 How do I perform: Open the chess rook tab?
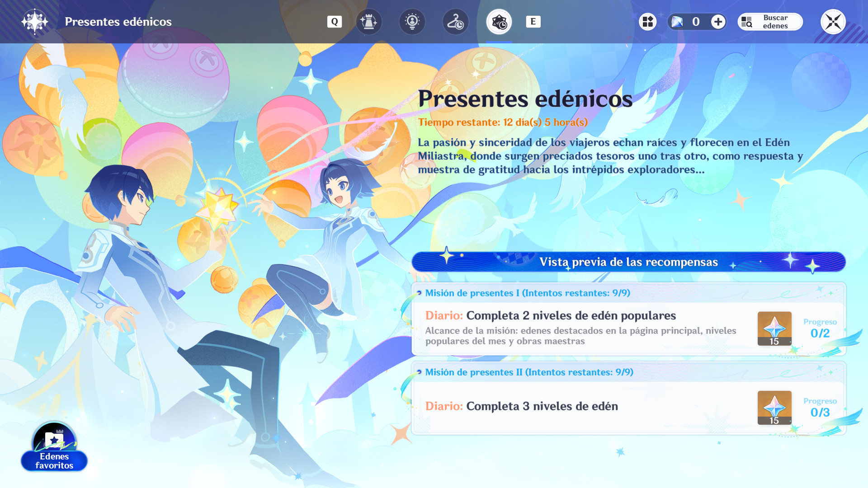[x=369, y=22]
